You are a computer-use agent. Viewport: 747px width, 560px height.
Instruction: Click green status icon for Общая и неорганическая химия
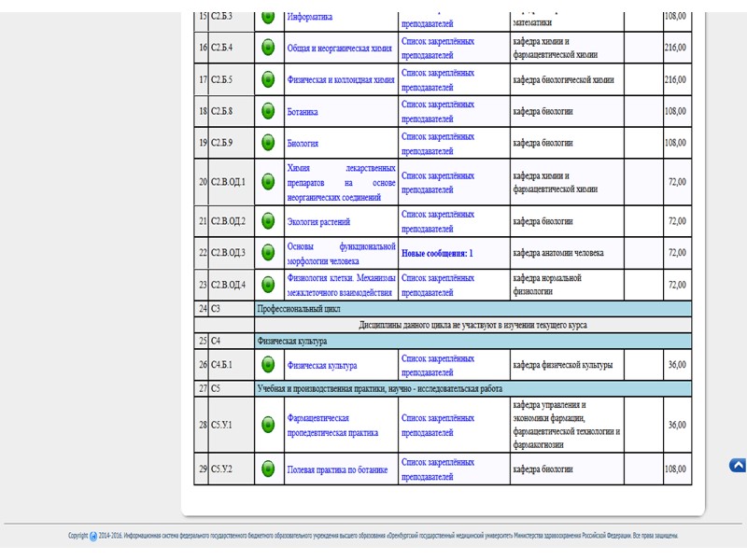tap(268, 48)
